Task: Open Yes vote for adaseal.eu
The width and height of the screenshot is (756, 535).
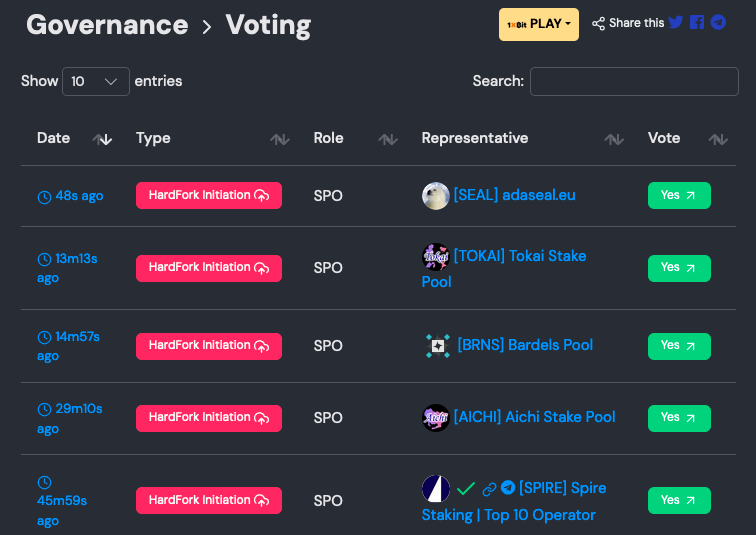Action: pos(679,195)
